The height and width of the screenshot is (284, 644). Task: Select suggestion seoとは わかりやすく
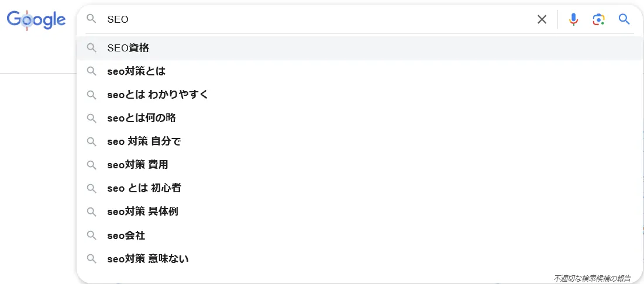tap(360, 95)
